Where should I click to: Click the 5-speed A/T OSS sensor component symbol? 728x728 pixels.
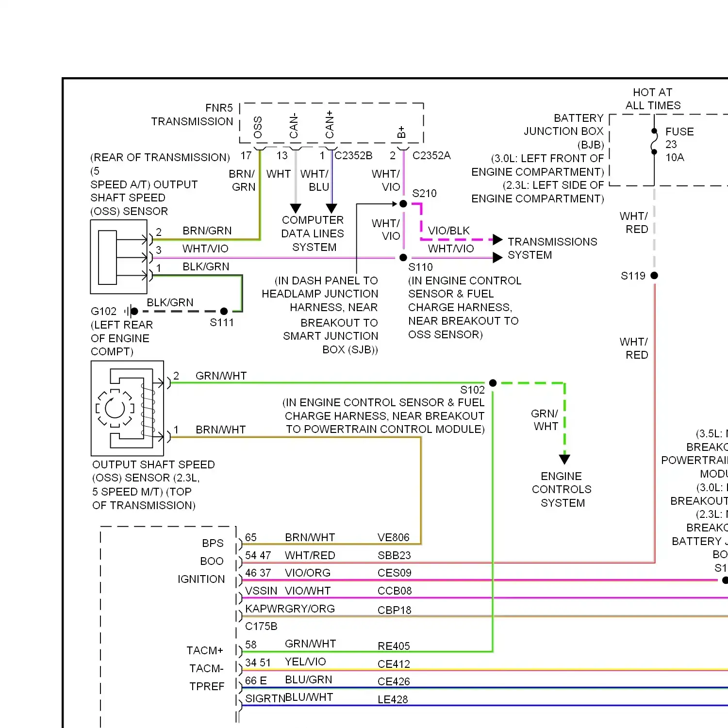pyautogui.click(x=119, y=257)
